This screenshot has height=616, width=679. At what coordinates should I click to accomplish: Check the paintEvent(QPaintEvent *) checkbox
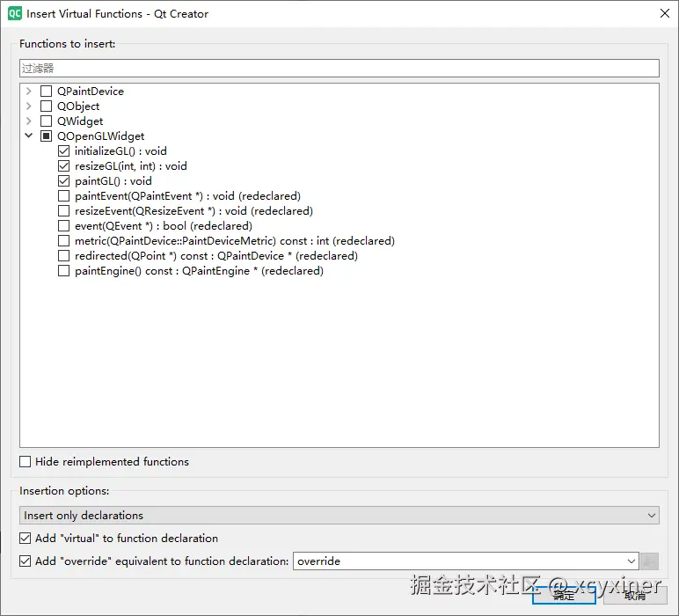[63, 196]
